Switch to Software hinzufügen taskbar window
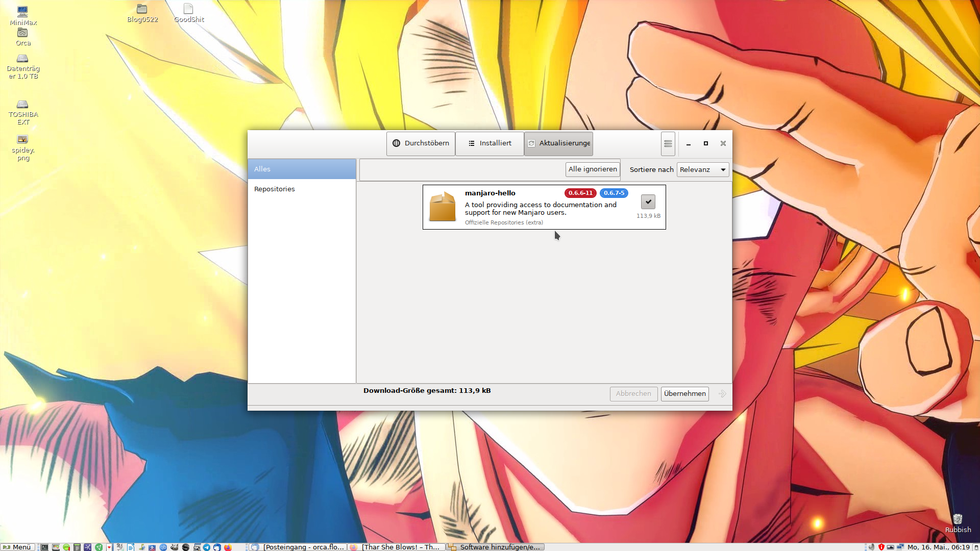 [x=495, y=547]
